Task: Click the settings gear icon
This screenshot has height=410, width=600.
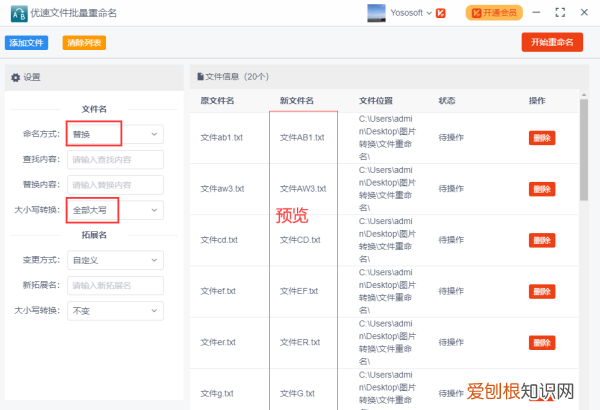Action: (x=15, y=77)
